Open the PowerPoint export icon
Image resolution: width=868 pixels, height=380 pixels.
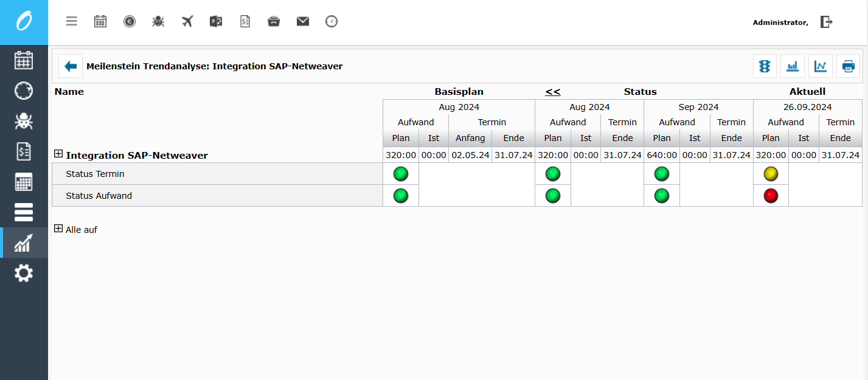click(x=215, y=21)
